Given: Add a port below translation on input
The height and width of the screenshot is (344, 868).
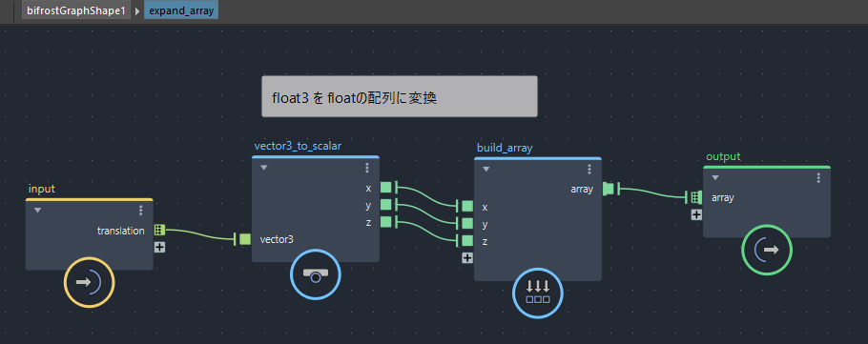Looking at the screenshot, I should pos(159,247).
